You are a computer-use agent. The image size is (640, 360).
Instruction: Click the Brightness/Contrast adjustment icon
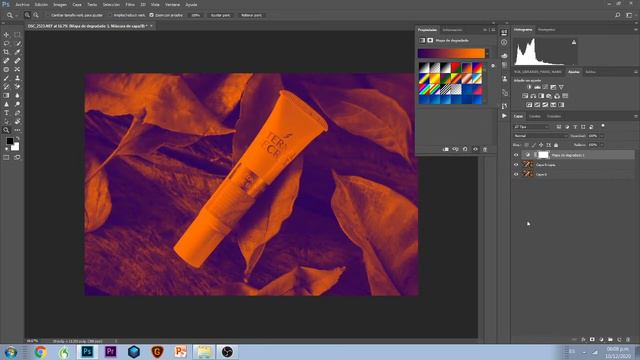click(x=529, y=87)
